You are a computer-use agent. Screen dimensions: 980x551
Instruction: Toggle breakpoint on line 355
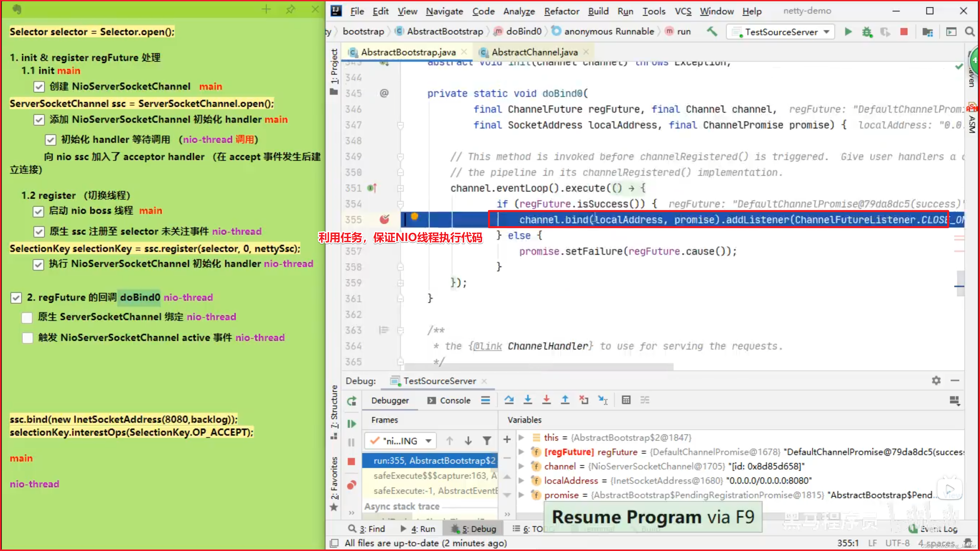click(385, 219)
